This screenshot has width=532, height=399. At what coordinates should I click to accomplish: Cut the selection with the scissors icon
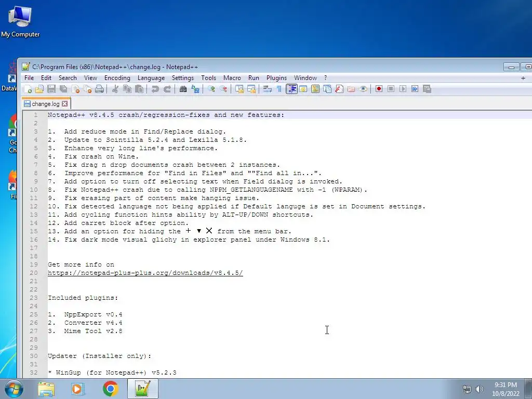[x=115, y=89]
